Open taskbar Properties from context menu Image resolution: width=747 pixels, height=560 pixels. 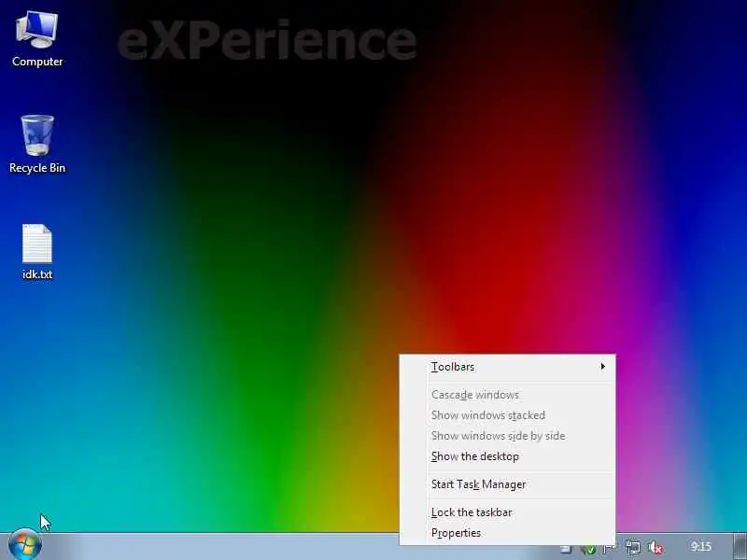[507, 533]
